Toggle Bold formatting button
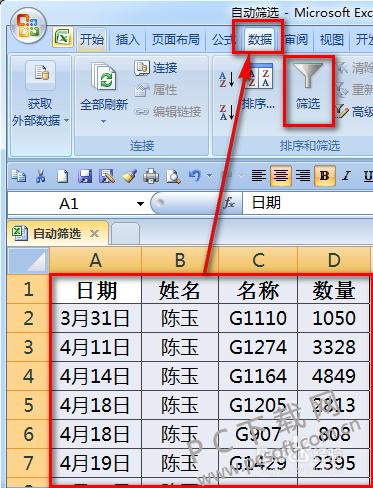 [325, 176]
